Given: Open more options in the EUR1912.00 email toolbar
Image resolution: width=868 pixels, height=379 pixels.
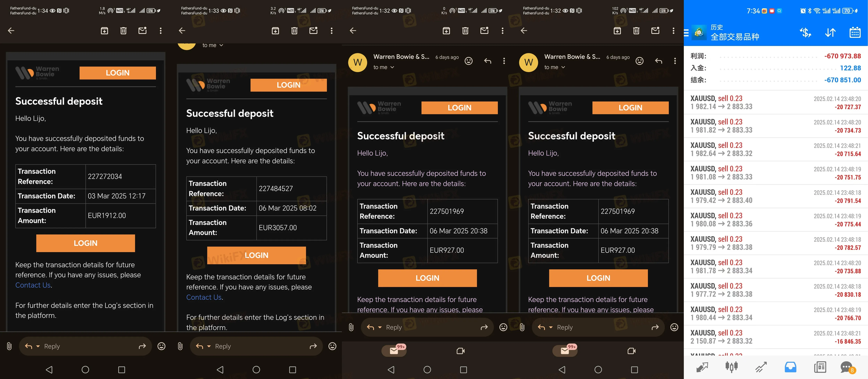Looking at the screenshot, I should tap(161, 31).
